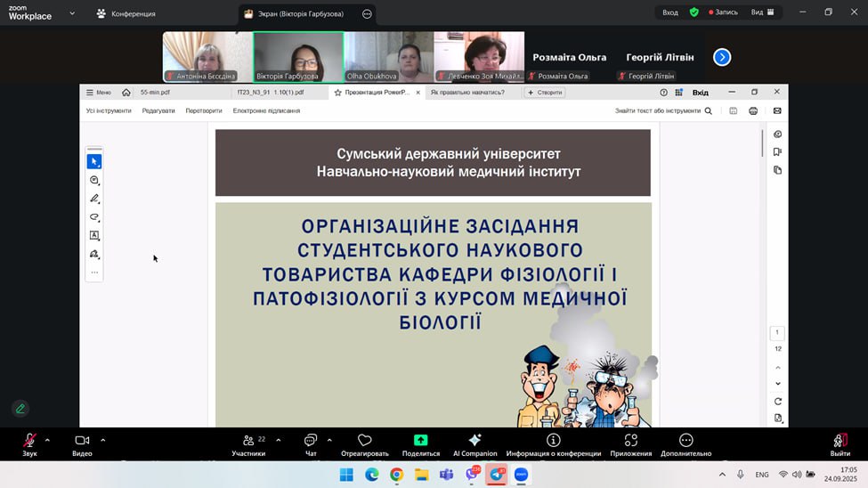Click the PDF vertical scrollbar
This screenshot has height=488, width=868.
coord(762,142)
